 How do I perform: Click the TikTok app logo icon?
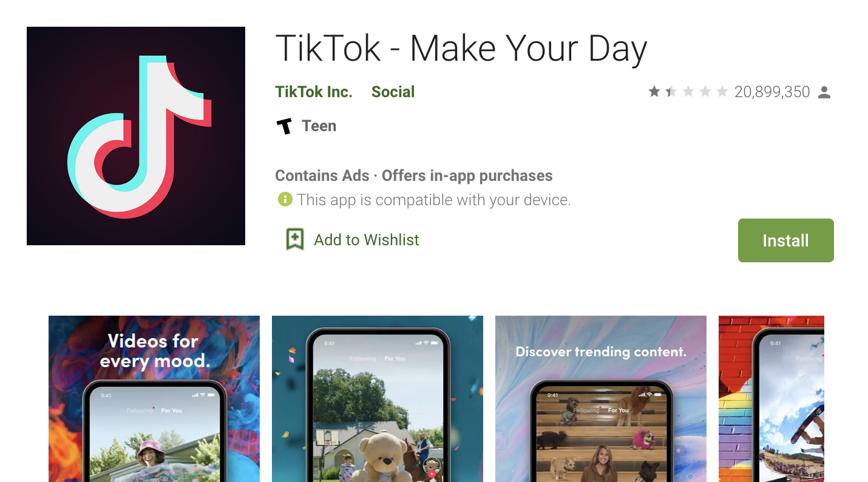point(136,136)
